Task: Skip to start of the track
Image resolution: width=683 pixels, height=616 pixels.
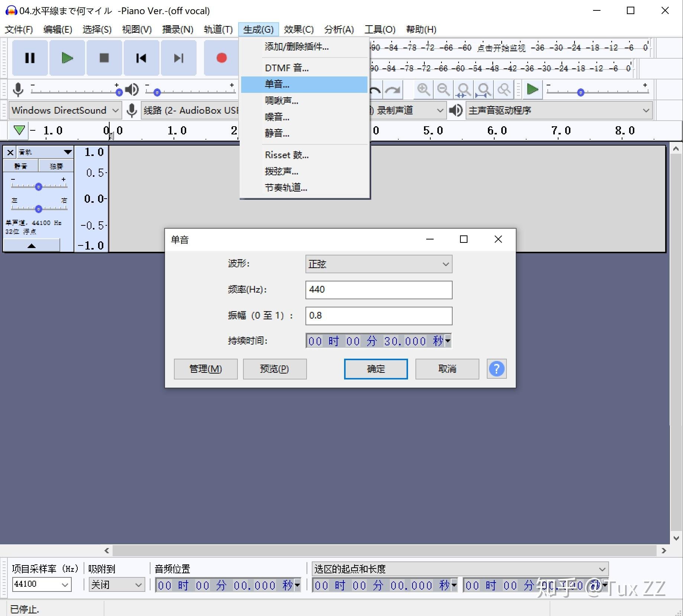Action: pos(141,58)
